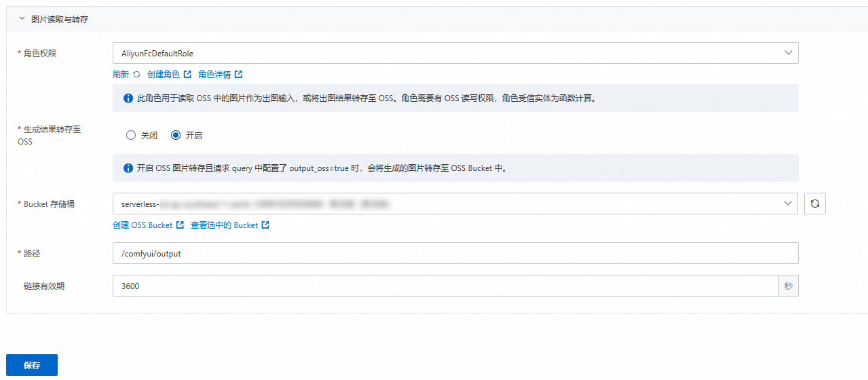Click info icon in OSS转存 notice
This screenshot has width=868, height=380.
[128, 168]
